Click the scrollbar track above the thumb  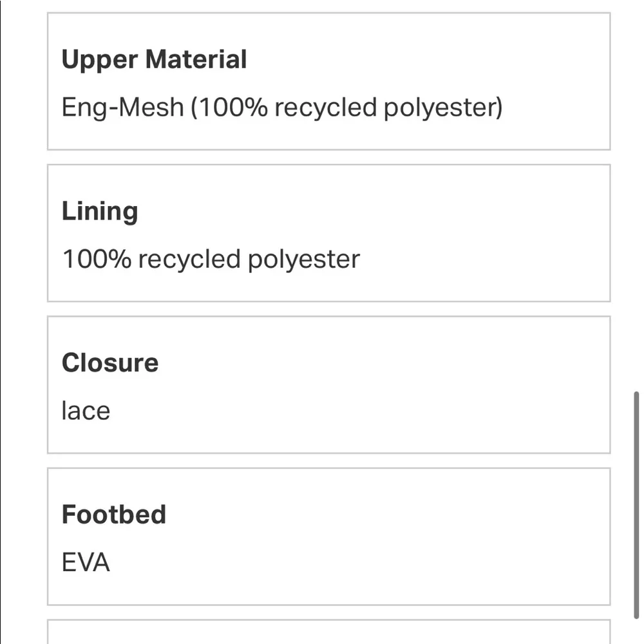point(637,193)
